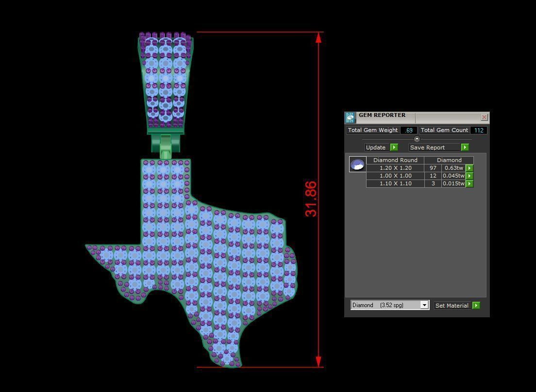
Task: Click the Total Gem Weight value .69
Action: [409, 130]
